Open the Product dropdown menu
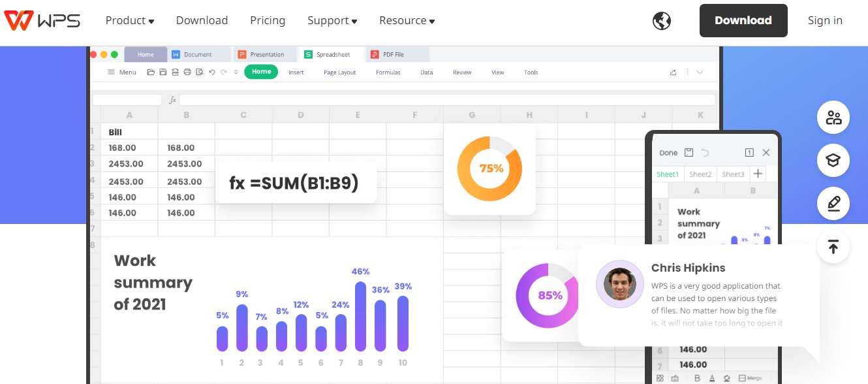The height and width of the screenshot is (384, 868). click(x=130, y=20)
